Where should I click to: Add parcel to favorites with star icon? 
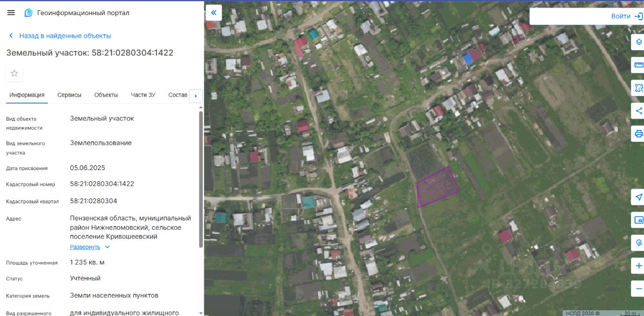click(x=14, y=73)
